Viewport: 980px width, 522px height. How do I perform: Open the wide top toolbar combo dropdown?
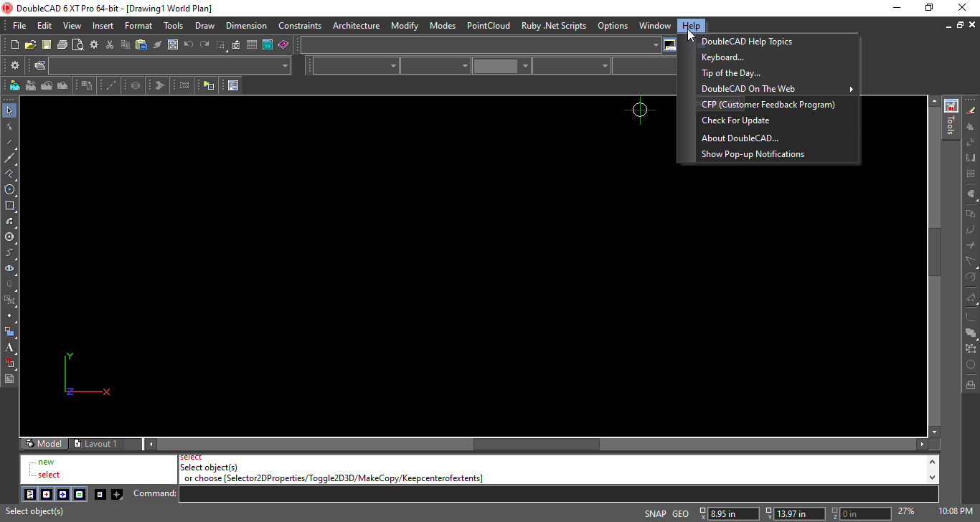coord(656,45)
